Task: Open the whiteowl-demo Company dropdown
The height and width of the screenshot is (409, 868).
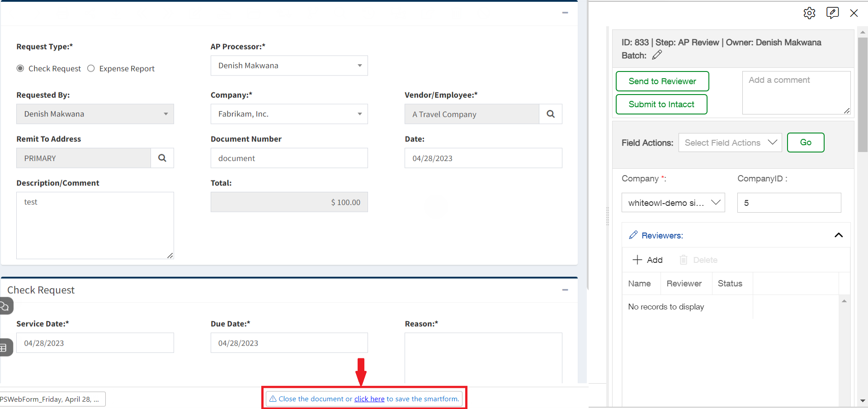Action: [673, 203]
